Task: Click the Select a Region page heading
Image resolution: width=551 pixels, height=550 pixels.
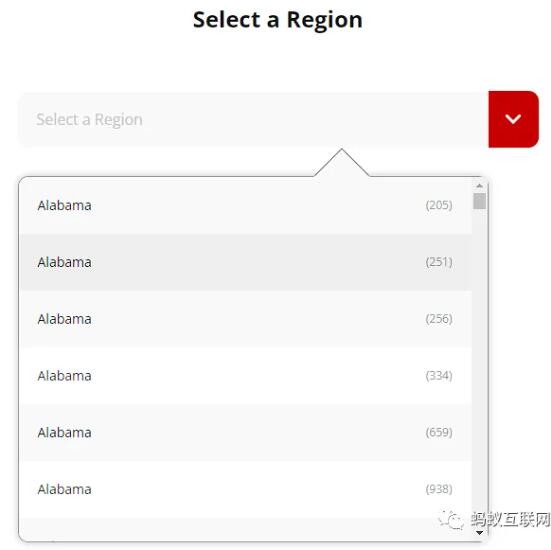Action: point(278,20)
